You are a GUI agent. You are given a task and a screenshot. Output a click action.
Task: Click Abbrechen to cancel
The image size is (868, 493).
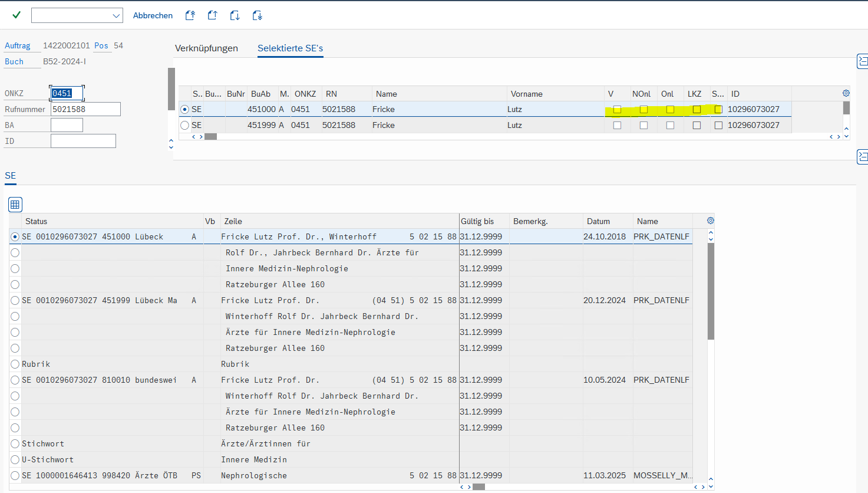(x=153, y=15)
